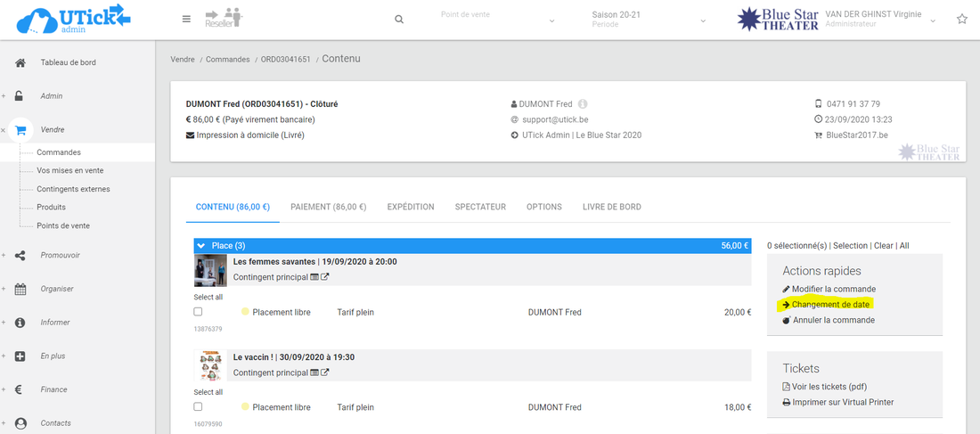Screen dimensions: 980x434
Task: Switch to the PAIEMENT tab
Action: pyautogui.click(x=328, y=207)
